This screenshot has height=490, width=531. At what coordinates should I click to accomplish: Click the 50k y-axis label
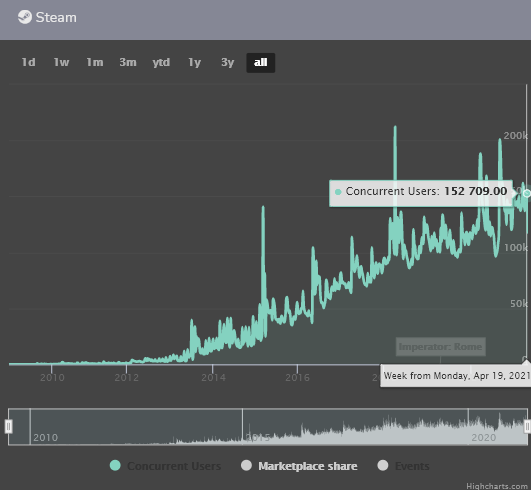[x=519, y=303]
